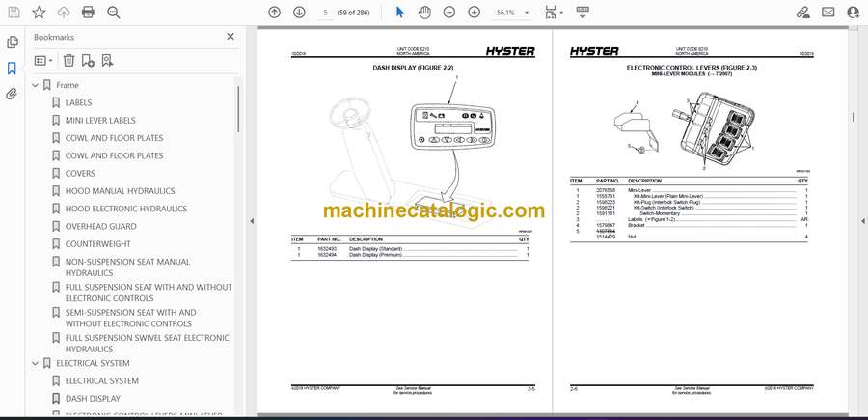This screenshot has height=420, width=868.
Task: Open the find text magnifier icon
Action: coord(114,13)
